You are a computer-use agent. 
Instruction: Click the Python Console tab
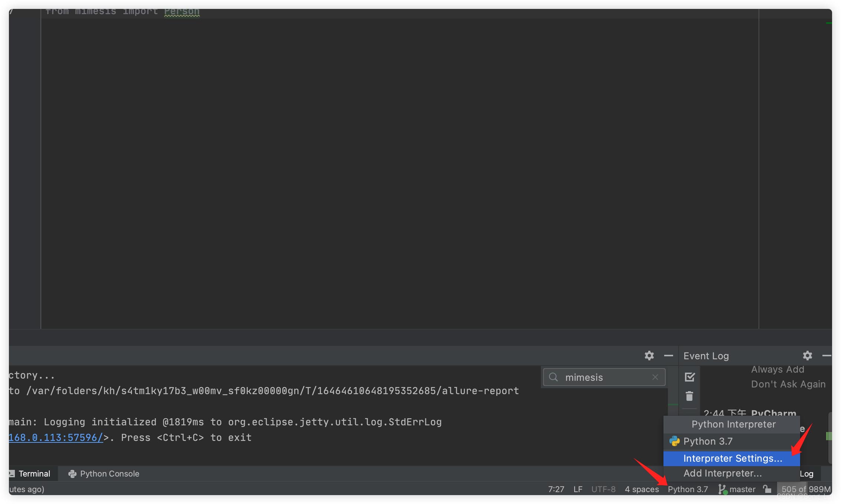tap(110, 473)
